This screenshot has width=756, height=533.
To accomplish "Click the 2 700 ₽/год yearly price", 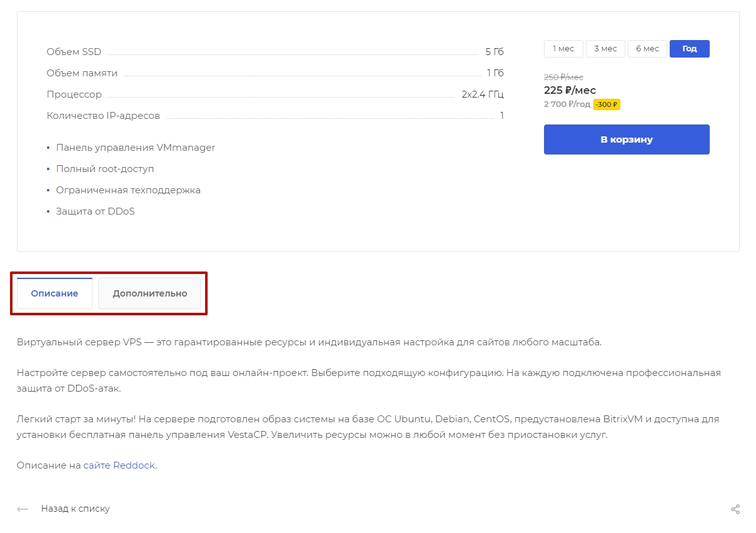I will (x=567, y=104).
